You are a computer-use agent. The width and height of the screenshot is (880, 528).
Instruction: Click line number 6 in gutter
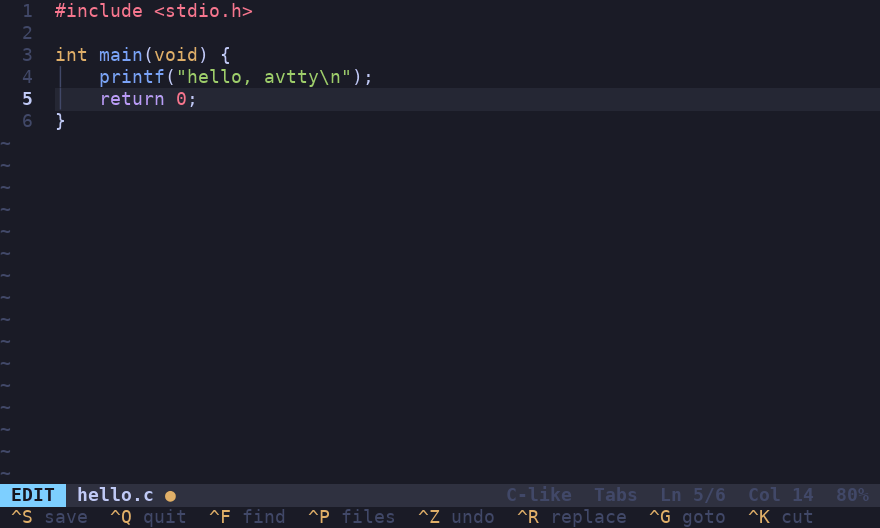[28, 121]
